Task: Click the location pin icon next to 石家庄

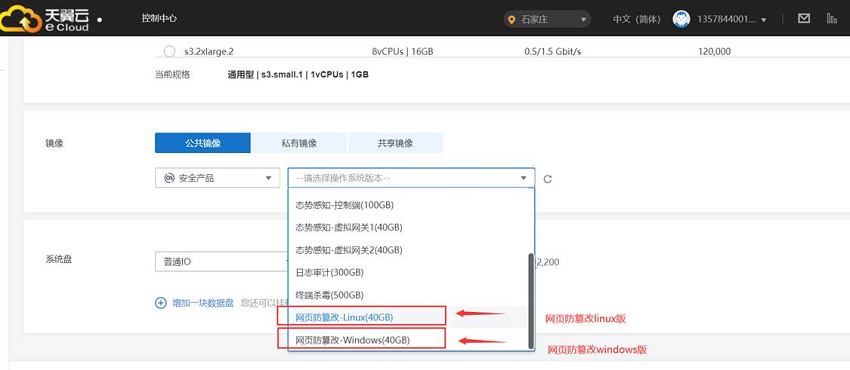Action: pyautogui.click(x=511, y=20)
